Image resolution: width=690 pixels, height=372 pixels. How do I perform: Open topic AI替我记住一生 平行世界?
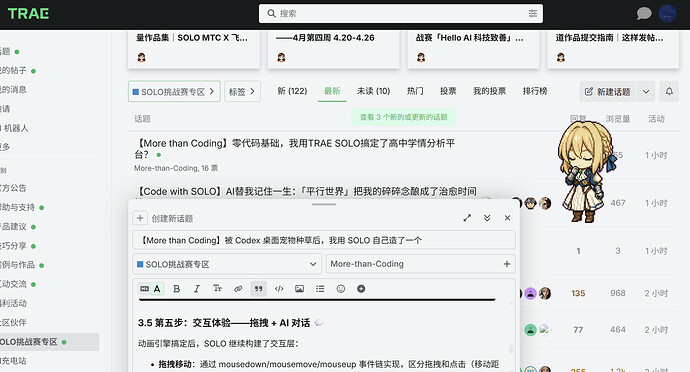point(306,192)
